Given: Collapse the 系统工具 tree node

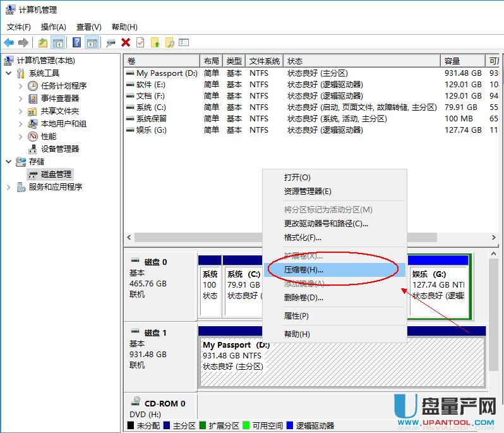Looking at the screenshot, I should (9, 73).
